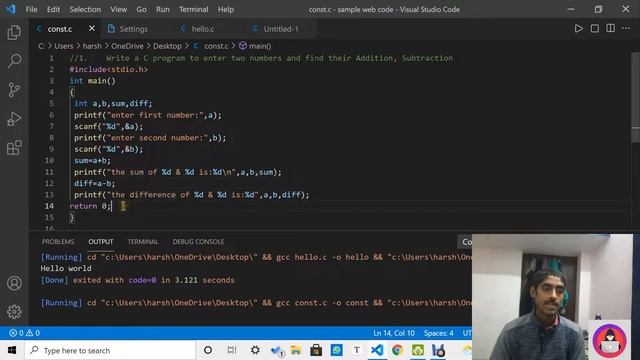Open the Manage gear icon

14,312
